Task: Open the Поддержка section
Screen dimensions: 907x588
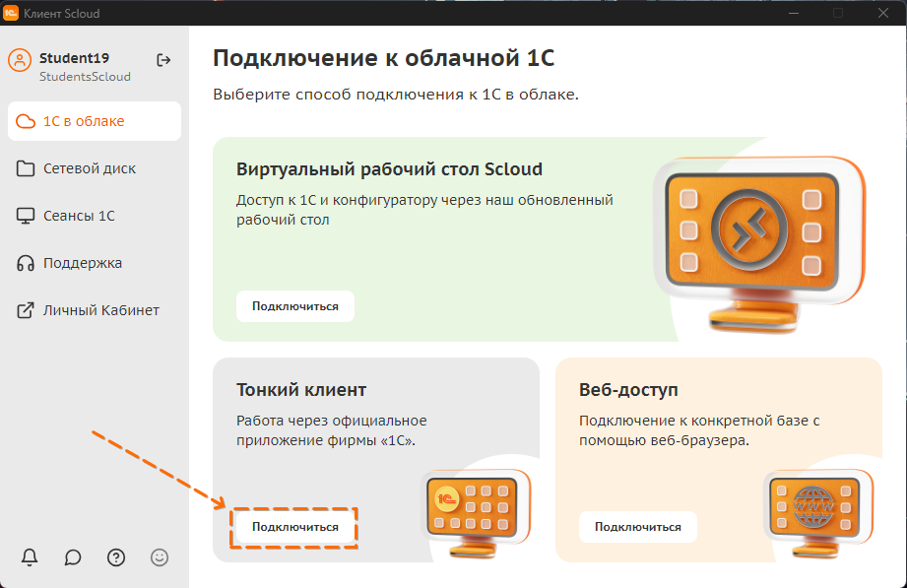Action: click(x=95, y=263)
